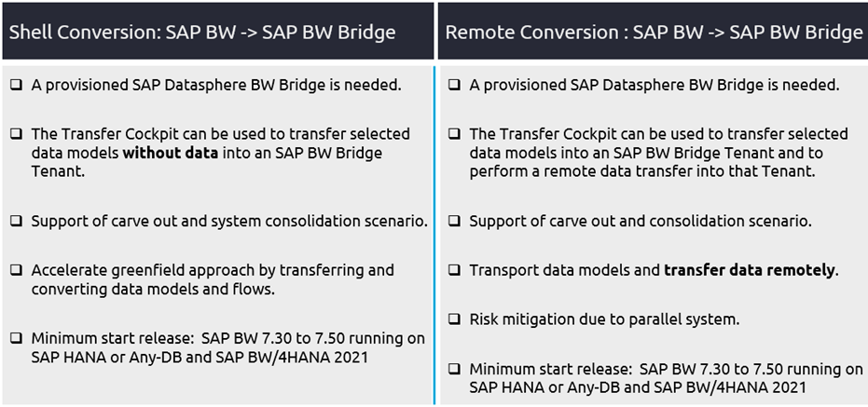Tick the checkbox beside 'remote data transfer' Cockpit item
Screen dimensions: 868x407
[x=454, y=134]
